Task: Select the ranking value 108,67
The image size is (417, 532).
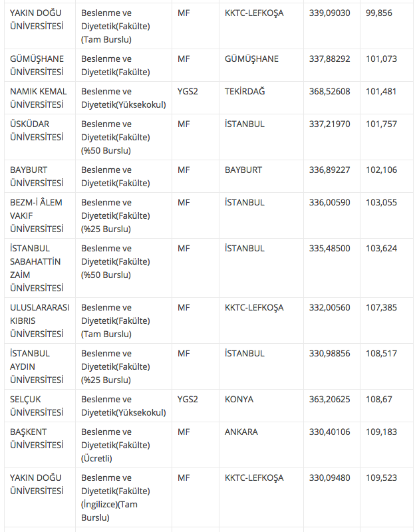Action: (x=379, y=399)
